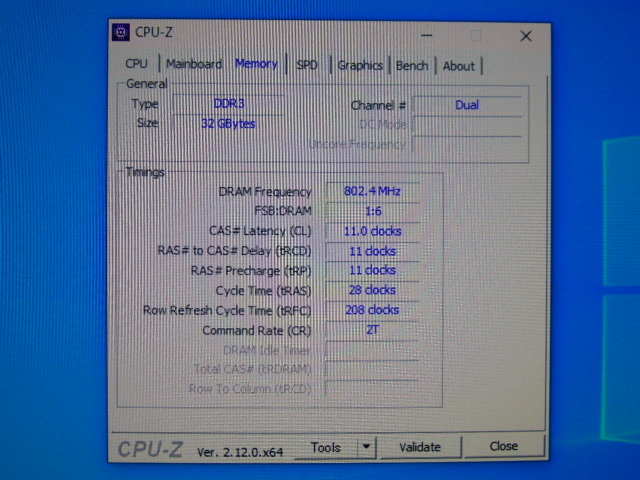Open the CPU tab
The height and width of the screenshot is (480, 640).
pyautogui.click(x=136, y=64)
